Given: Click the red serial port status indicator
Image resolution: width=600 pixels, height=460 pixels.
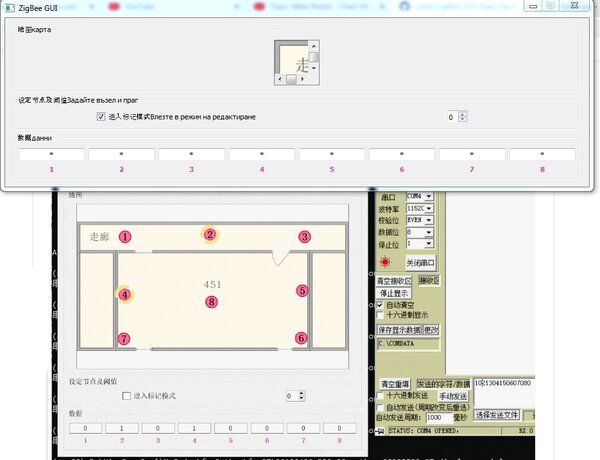Looking at the screenshot, I should point(385,262).
